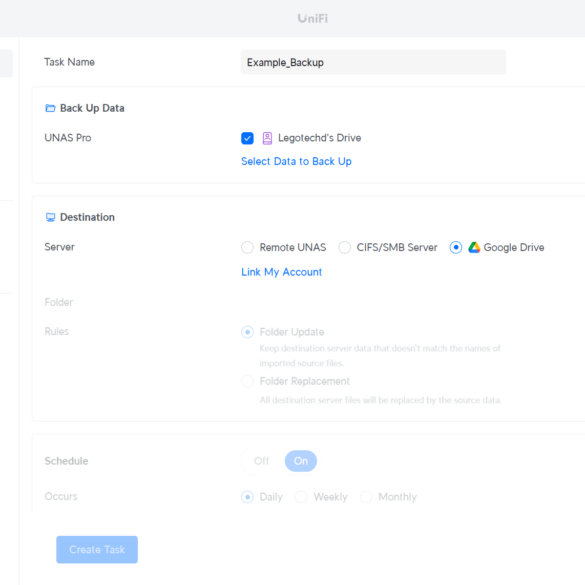585x585 pixels.
Task: Click the Back Up Data folder icon
Action: coord(50,108)
